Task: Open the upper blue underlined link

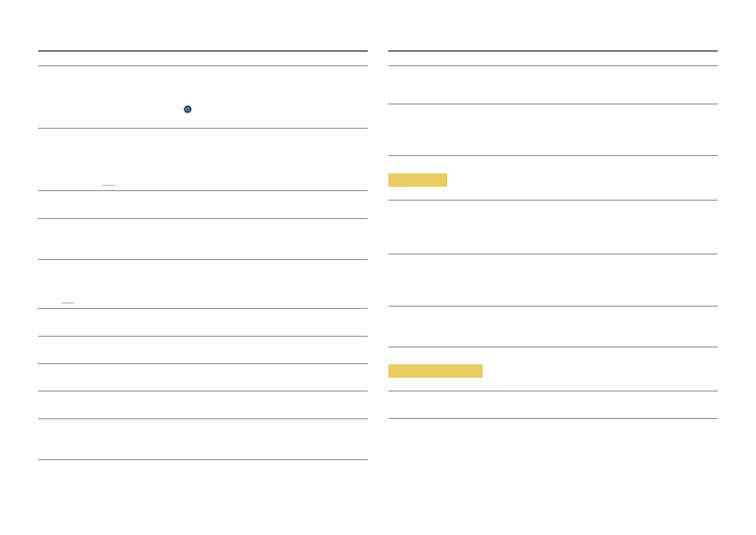Action: point(109,185)
